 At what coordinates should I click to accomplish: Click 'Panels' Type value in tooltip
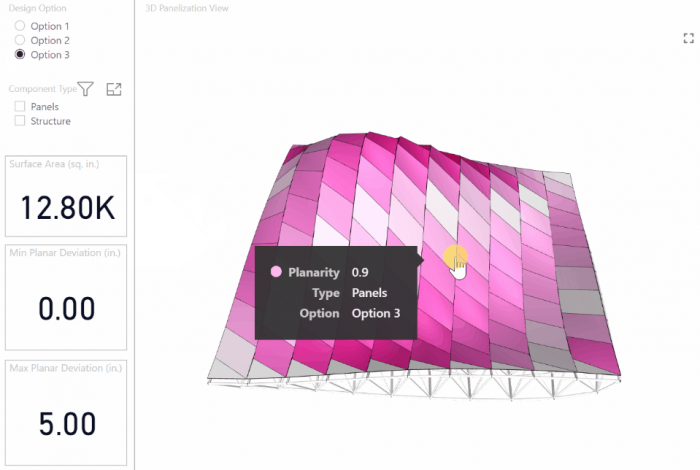tap(369, 293)
